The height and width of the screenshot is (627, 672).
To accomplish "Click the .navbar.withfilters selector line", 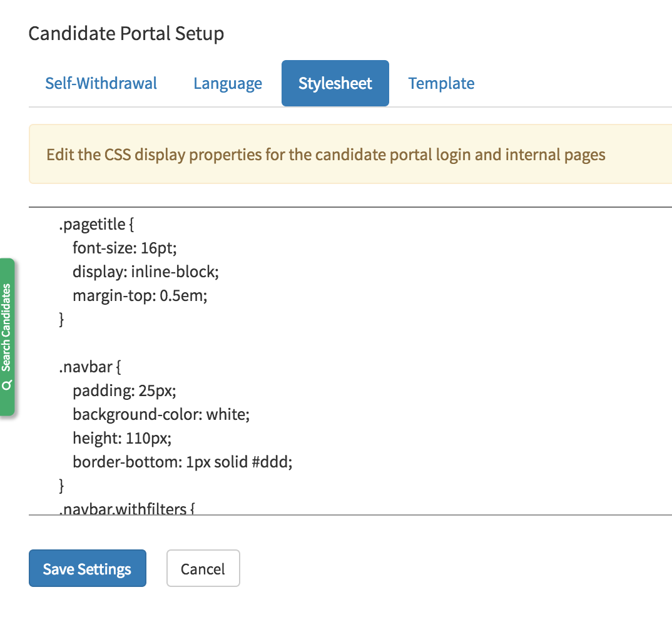I will coord(125,507).
